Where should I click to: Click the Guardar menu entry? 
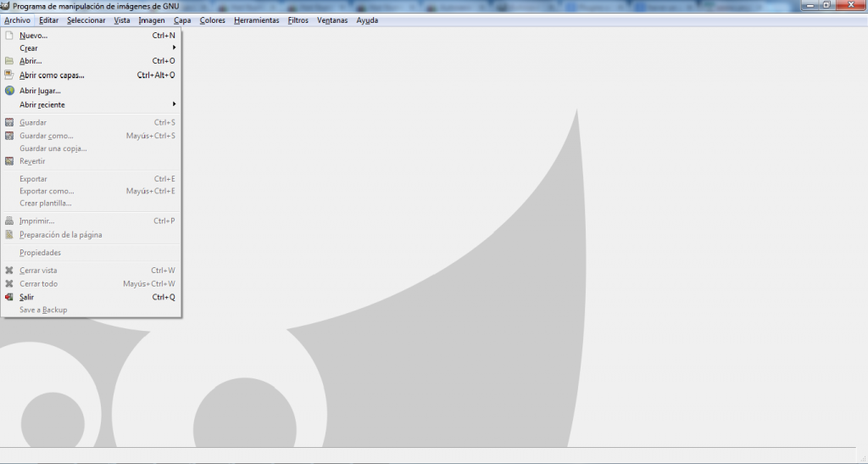tap(91, 122)
